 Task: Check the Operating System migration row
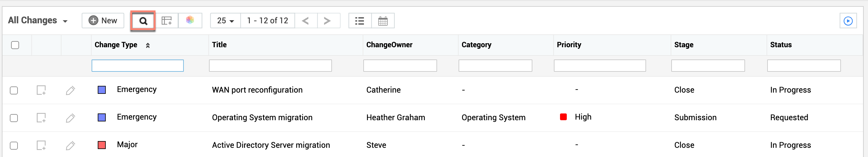point(14,118)
